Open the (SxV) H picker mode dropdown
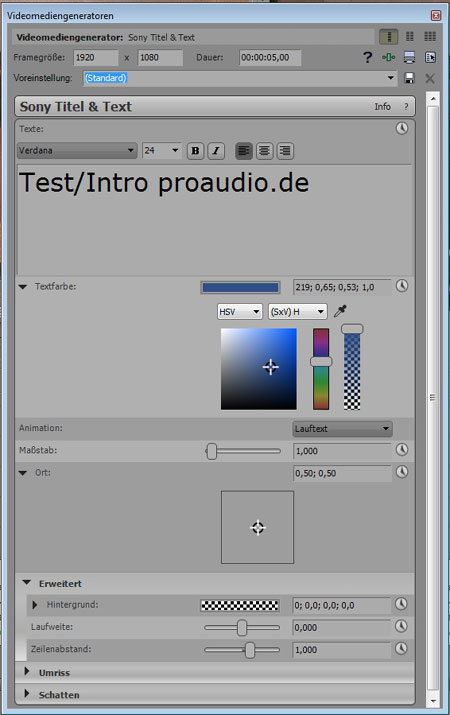Screen dimensions: 450x715 tap(297, 312)
